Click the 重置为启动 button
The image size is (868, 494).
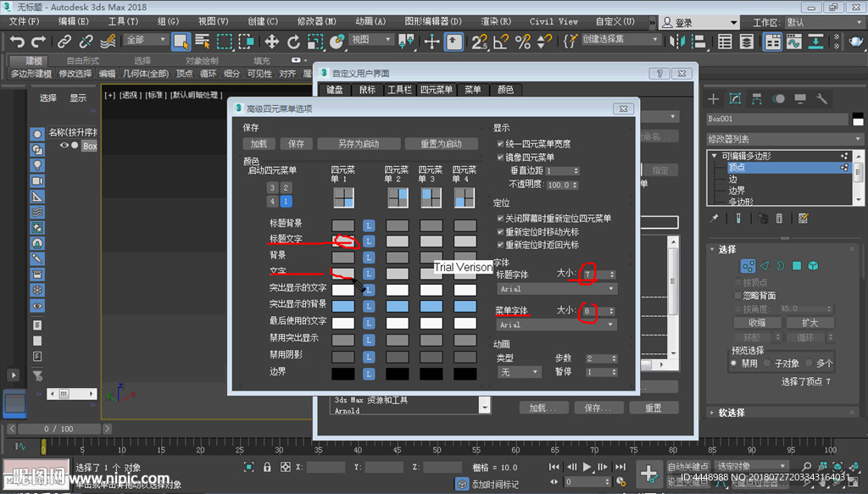tap(441, 144)
